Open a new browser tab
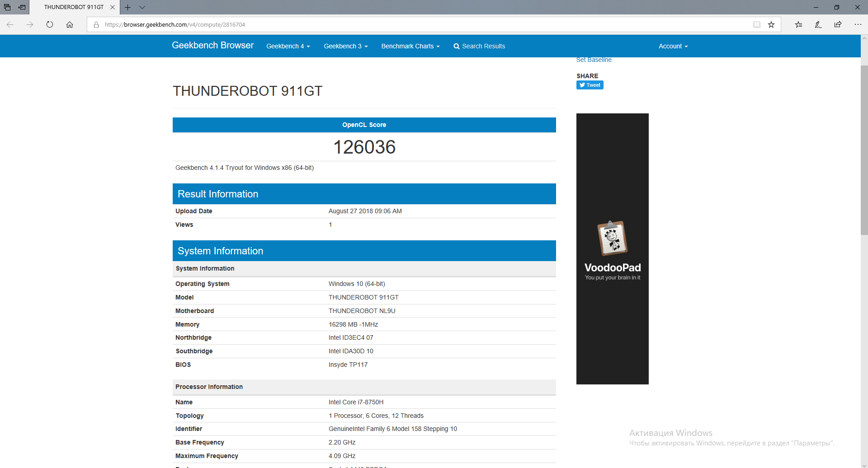 coord(128,7)
